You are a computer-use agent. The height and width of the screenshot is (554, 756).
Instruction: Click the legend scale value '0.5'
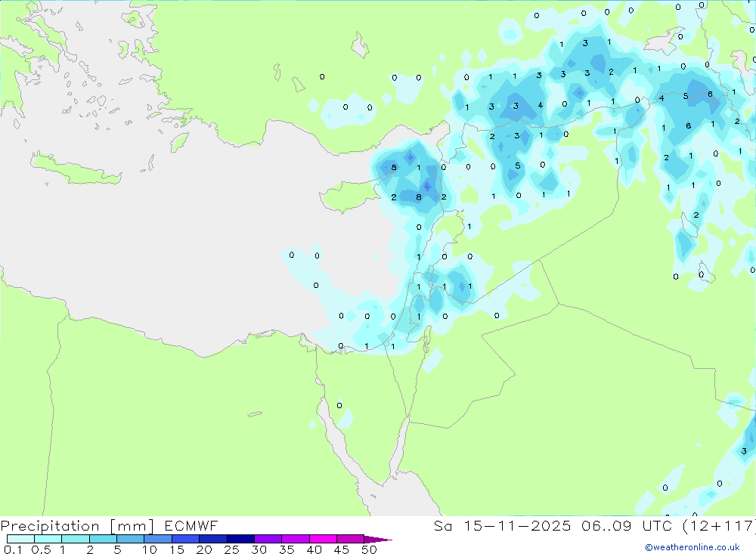[x=41, y=549]
